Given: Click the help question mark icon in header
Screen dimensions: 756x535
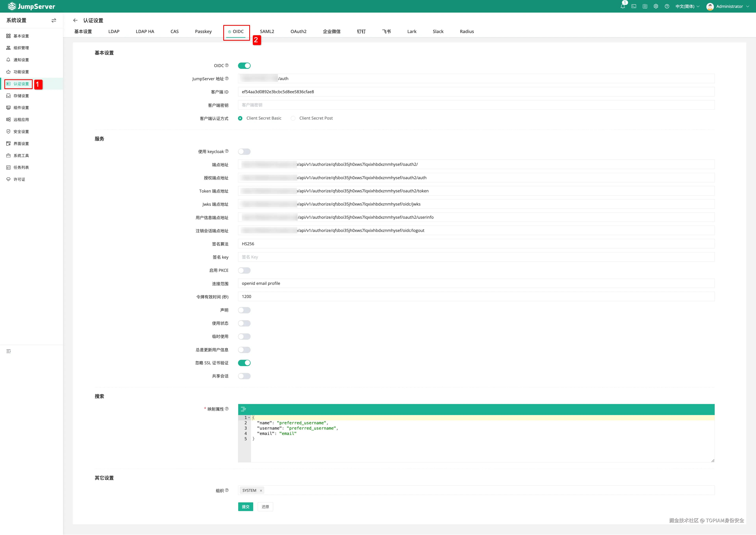Looking at the screenshot, I should pos(667,6).
